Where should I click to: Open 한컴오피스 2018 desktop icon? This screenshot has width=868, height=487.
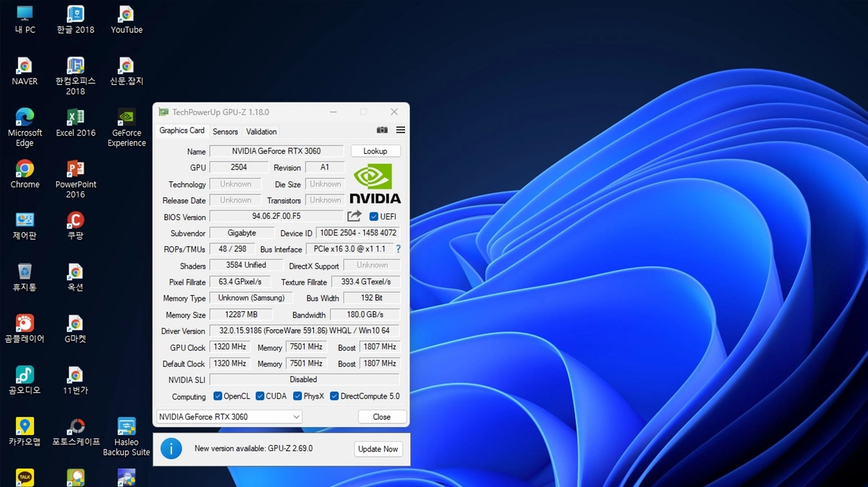75,76
